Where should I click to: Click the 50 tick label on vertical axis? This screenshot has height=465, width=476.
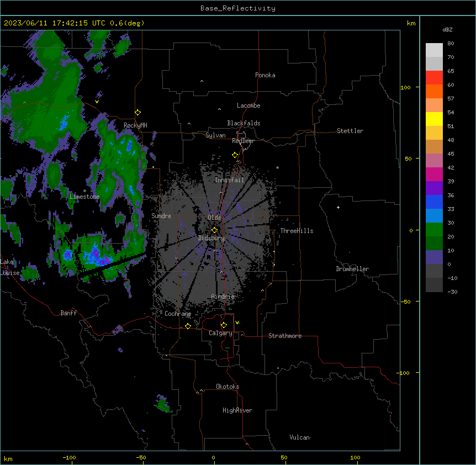[x=408, y=158]
